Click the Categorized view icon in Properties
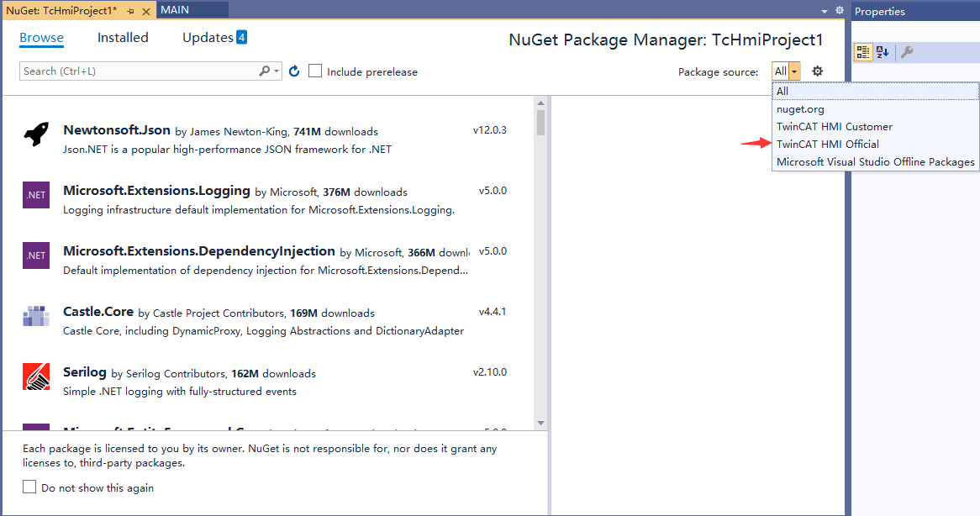 coord(863,52)
